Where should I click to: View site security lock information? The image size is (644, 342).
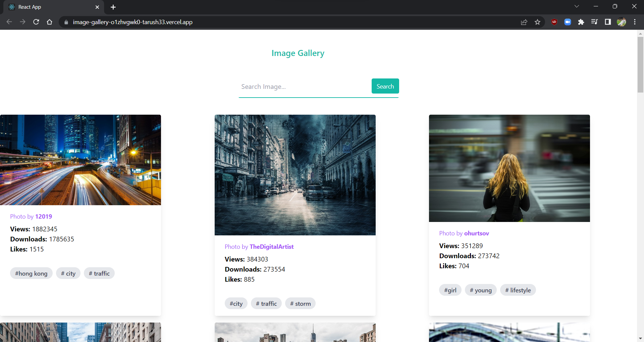pyautogui.click(x=66, y=22)
